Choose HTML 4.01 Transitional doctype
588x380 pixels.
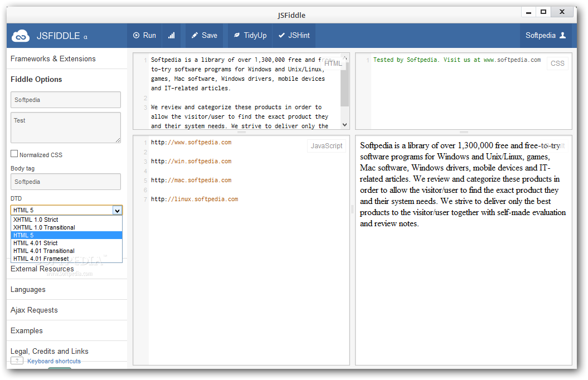point(66,251)
